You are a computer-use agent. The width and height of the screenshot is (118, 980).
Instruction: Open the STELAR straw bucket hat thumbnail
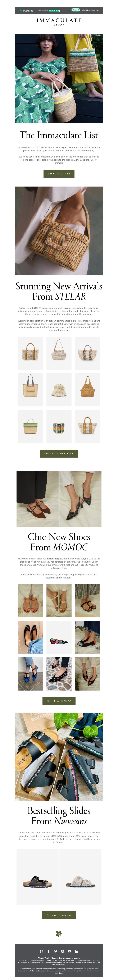(59, 390)
